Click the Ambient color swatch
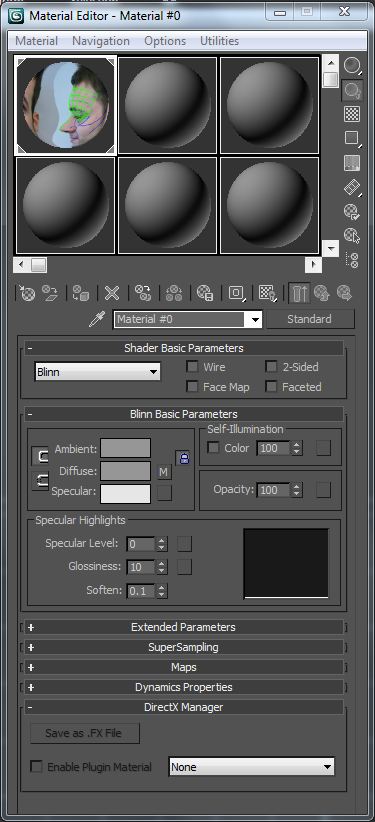 (126, 448)
